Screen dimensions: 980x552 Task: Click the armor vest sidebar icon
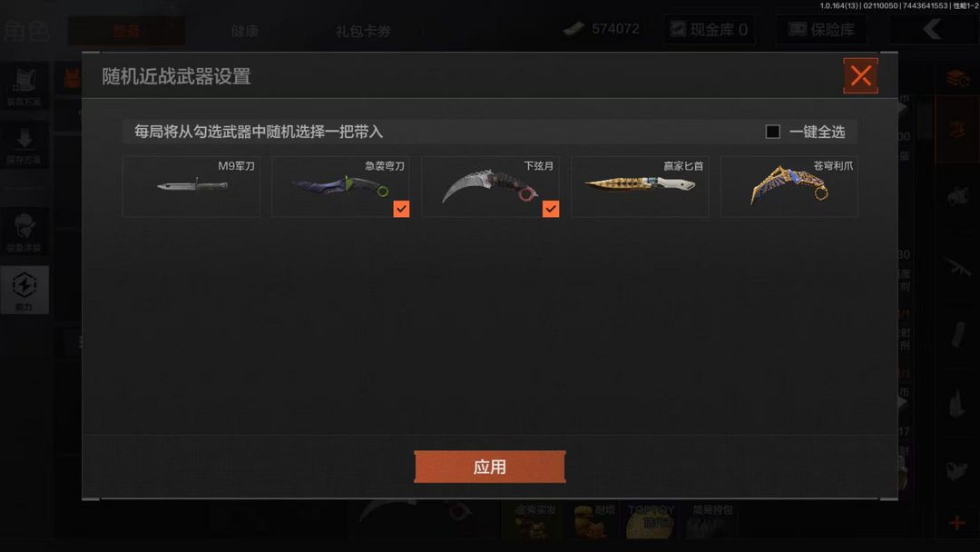(24, 86)
